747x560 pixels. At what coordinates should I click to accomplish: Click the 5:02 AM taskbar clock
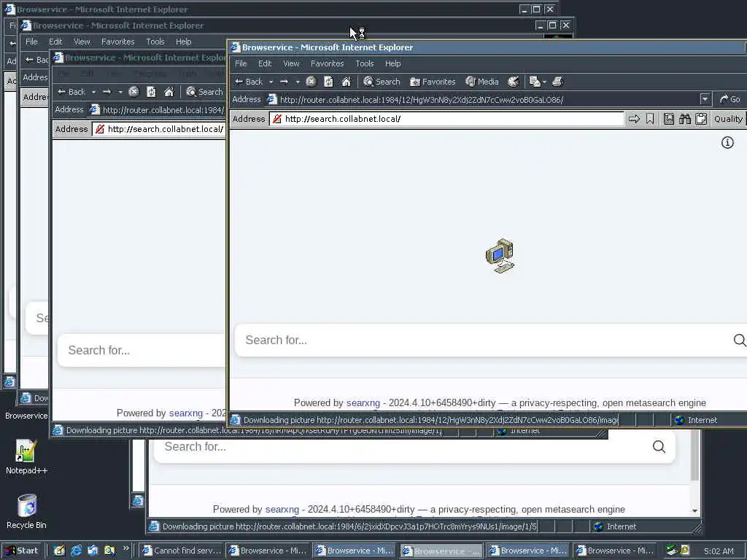click(x=719, y=551)
